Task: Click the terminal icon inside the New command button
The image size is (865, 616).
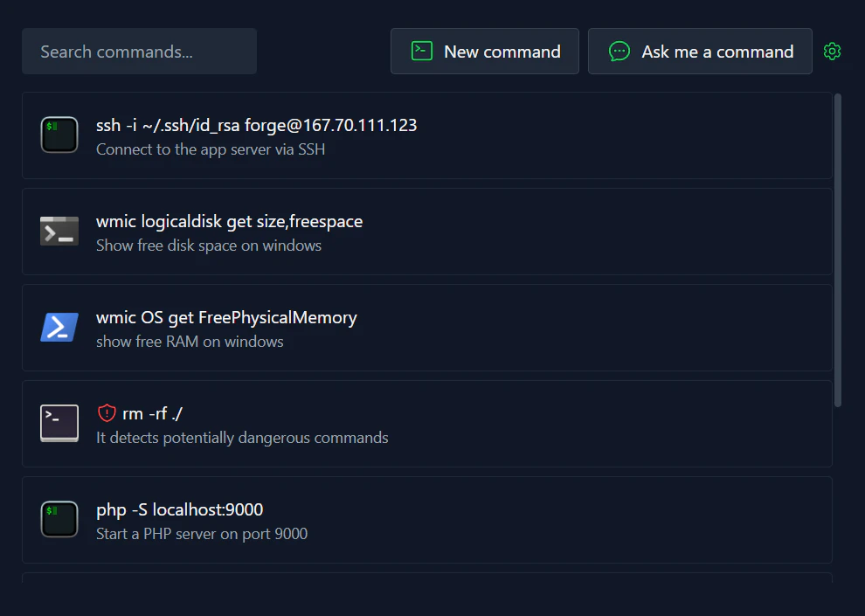Action: (421, 51)
